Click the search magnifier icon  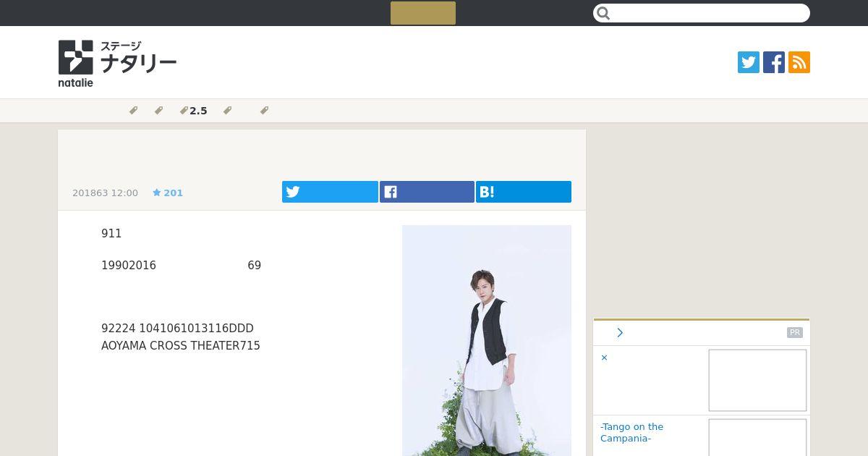(x=604, y=13)
